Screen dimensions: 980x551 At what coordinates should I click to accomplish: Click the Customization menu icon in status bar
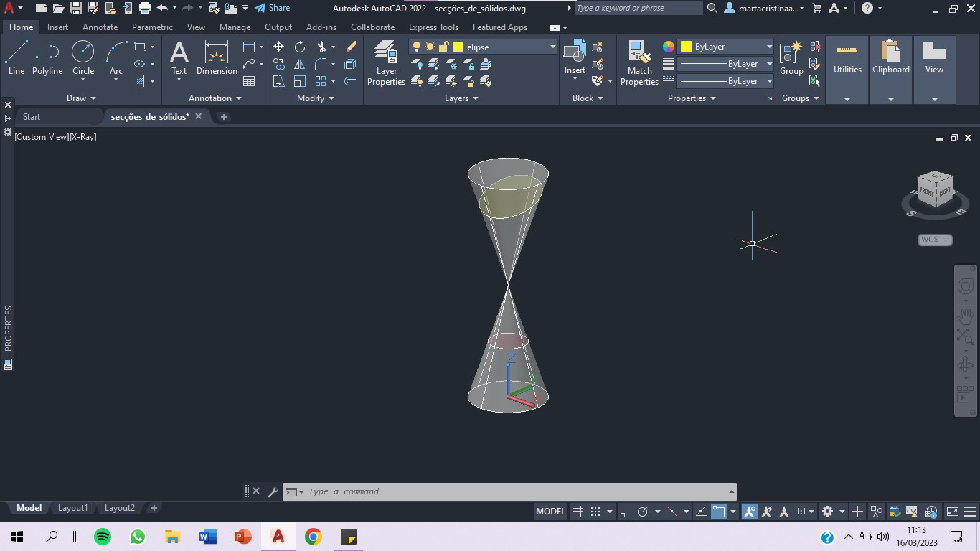[970, 512]
